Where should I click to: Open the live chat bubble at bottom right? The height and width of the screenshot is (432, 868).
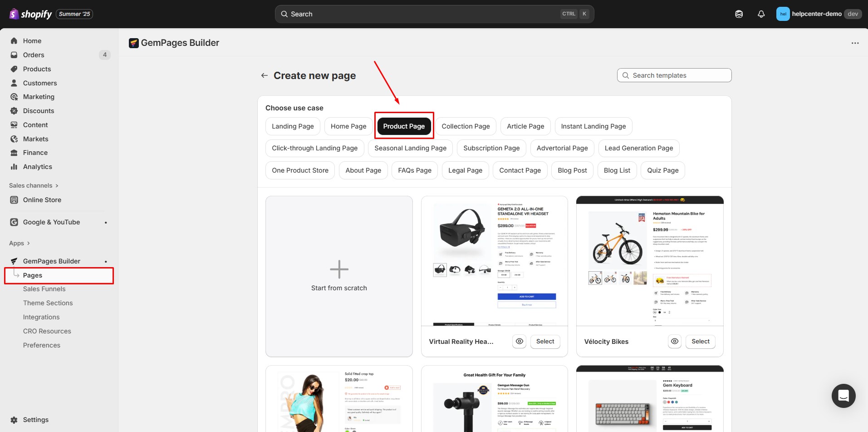point(843,396)
